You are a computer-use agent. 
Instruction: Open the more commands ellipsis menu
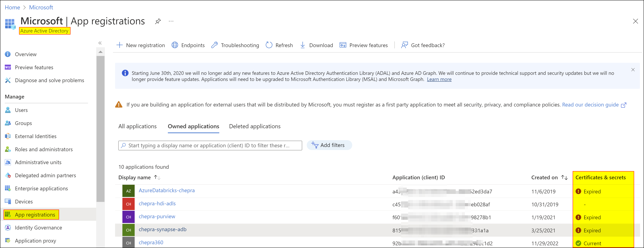[x=171, y=21]
